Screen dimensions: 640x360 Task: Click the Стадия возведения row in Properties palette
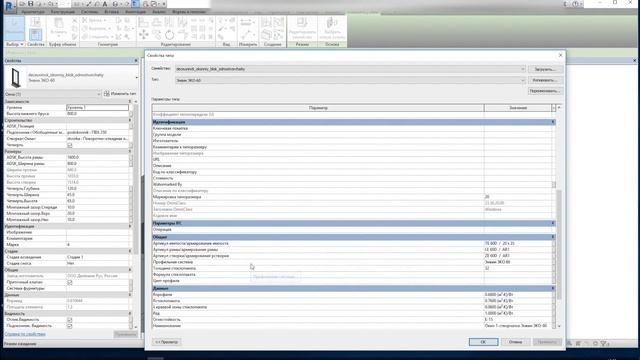tap(66, 257)
